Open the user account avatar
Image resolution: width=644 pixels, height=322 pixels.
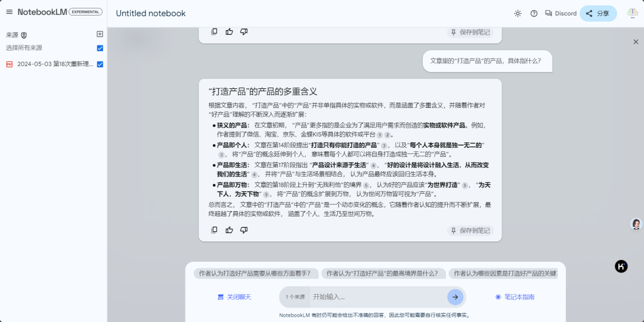632,13
